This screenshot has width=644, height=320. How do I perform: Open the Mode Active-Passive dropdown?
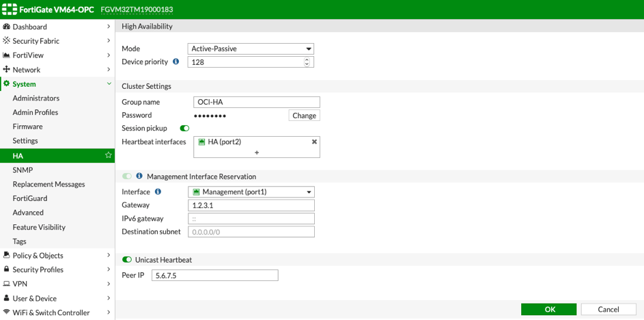[251, 49]
